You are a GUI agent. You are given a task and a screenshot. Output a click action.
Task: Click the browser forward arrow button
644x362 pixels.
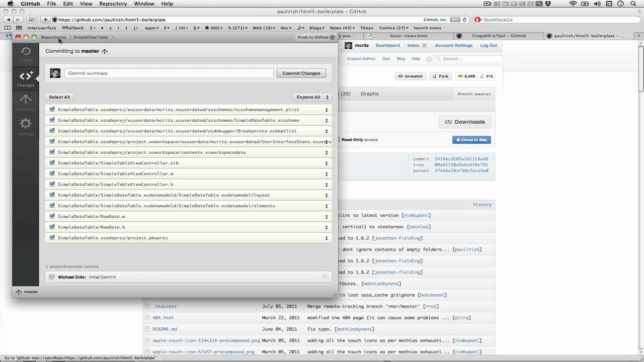(x=19, y=20)
